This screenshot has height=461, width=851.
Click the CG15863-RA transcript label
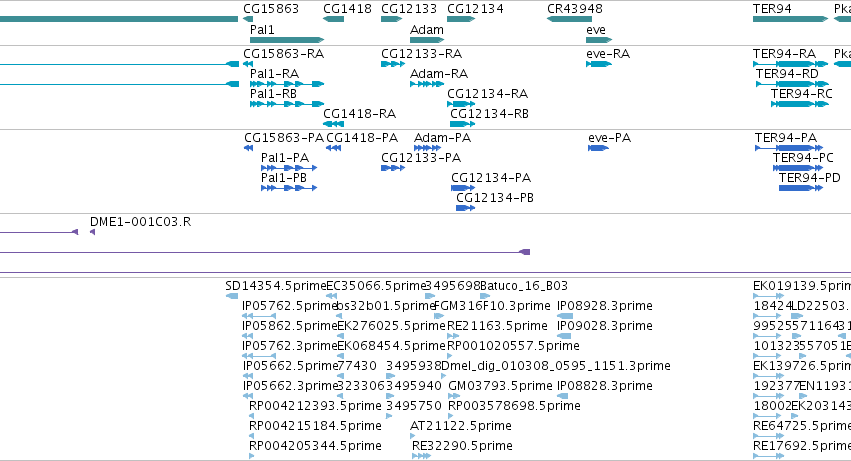click(283, 54)
